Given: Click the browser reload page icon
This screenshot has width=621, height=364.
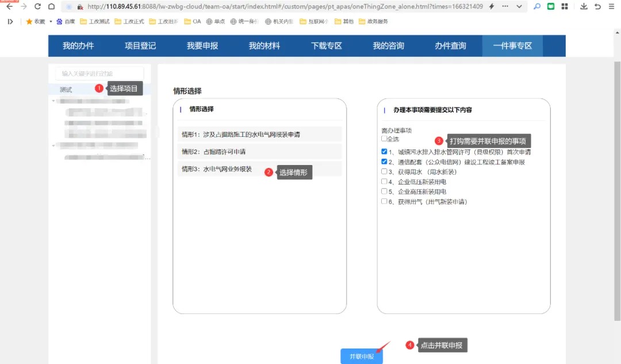Looking at the screenshot, I should click(x=38, y=6).
